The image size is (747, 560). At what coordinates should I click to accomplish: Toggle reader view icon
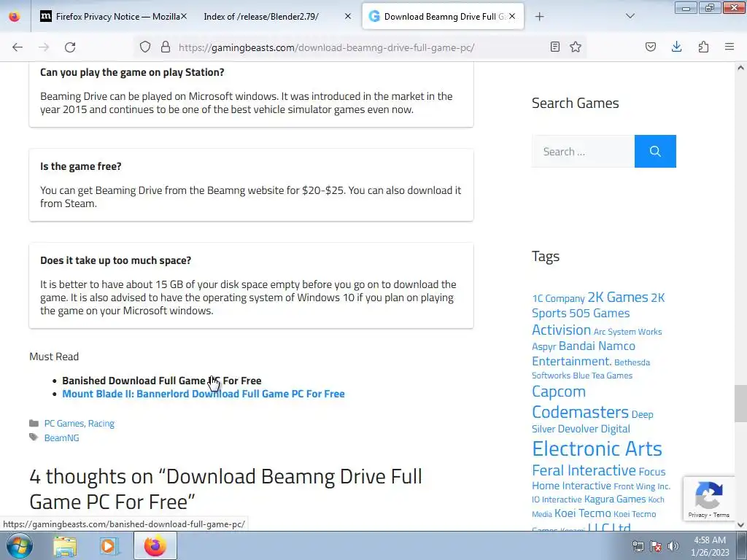coord(554,47)
